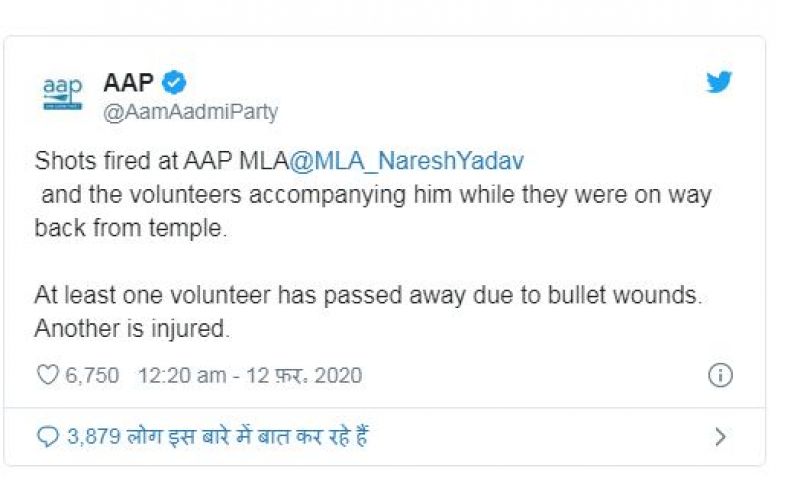Click the "Shots fired at AAP MLA" text

(160, 160)
